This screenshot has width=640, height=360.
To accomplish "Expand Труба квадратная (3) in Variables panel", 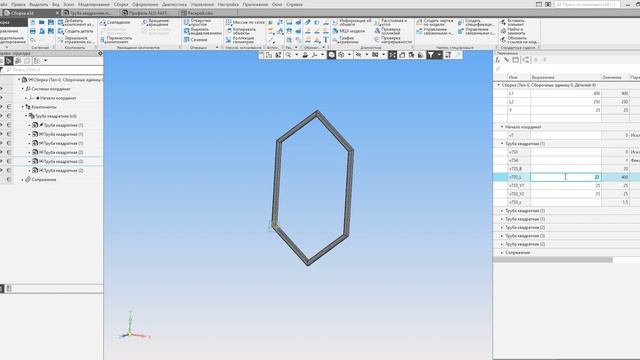I will (502, 236).
